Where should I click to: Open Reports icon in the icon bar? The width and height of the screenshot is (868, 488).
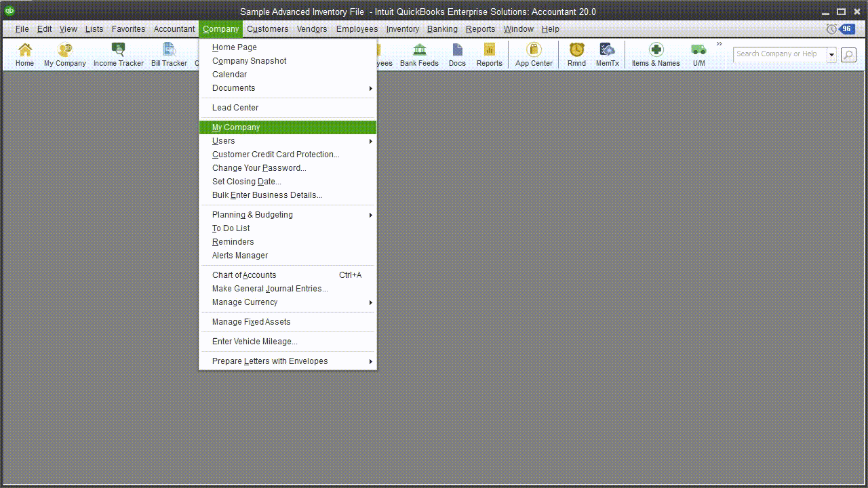tap(489, 55)
